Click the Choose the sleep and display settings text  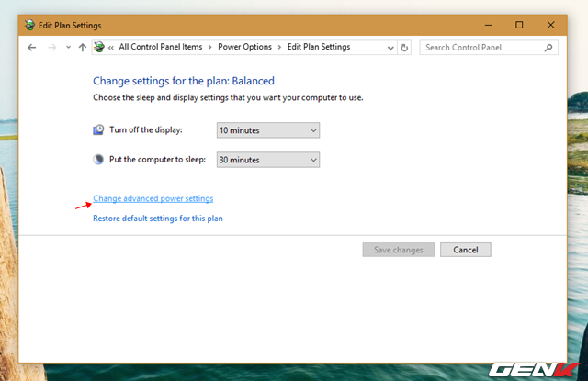click(228, 98)
